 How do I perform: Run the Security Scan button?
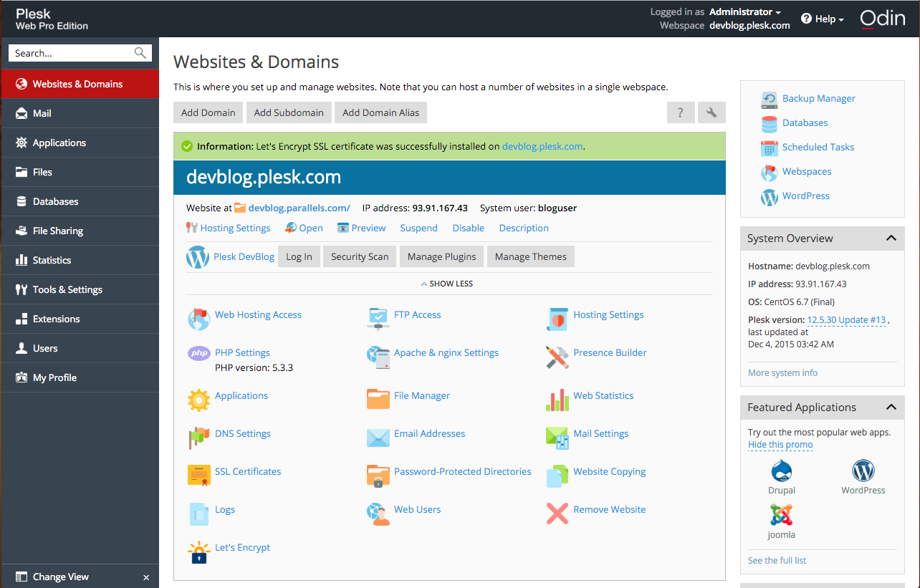point(360,256)
